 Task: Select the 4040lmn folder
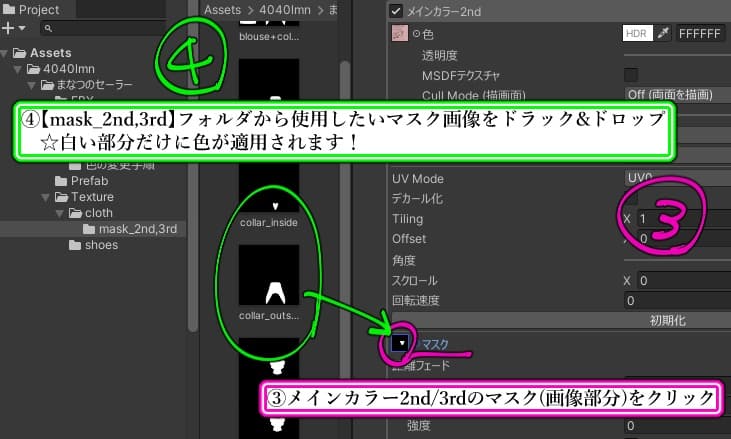coord(69,69)
